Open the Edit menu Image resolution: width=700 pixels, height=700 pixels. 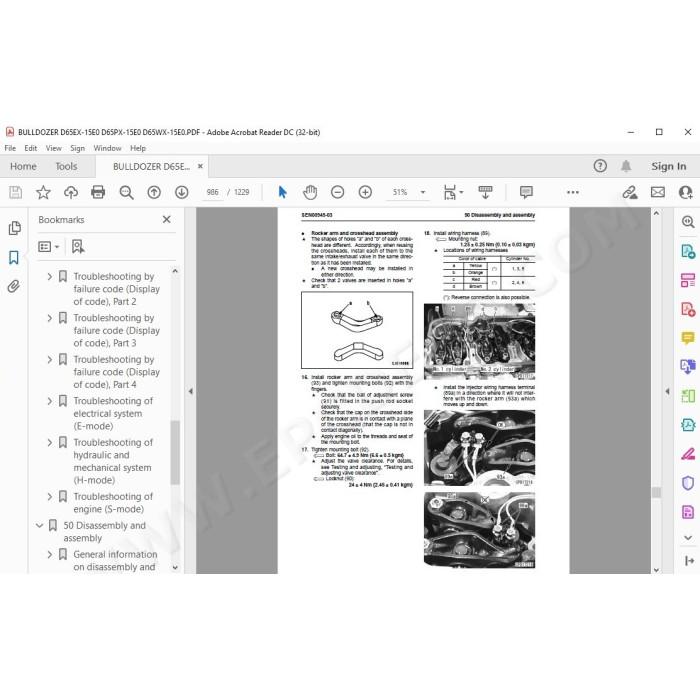(x=31, y=148)
